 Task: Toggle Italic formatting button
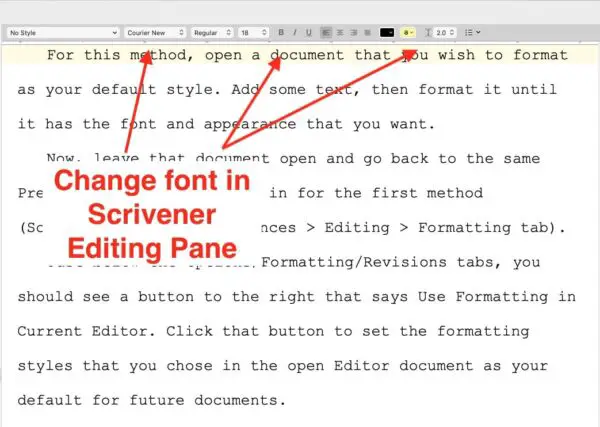coord(295,33)
